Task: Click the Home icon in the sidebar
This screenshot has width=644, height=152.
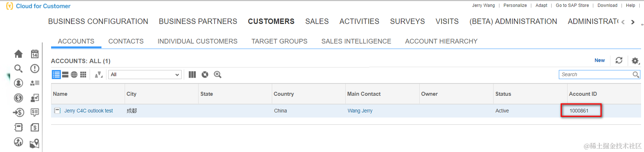Action: tap(18, 54)
